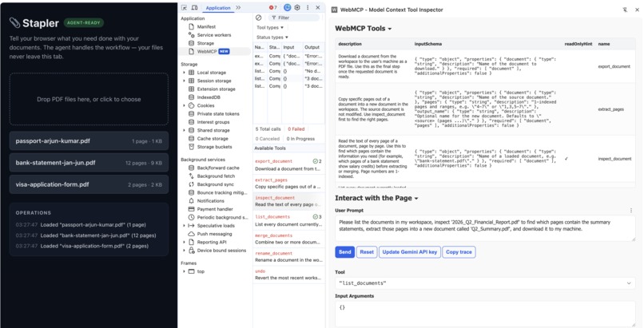The height and width of the screenshot is (328, 644).
Task: Select WebMCP in Application sidebar
Action: (215, 51)
